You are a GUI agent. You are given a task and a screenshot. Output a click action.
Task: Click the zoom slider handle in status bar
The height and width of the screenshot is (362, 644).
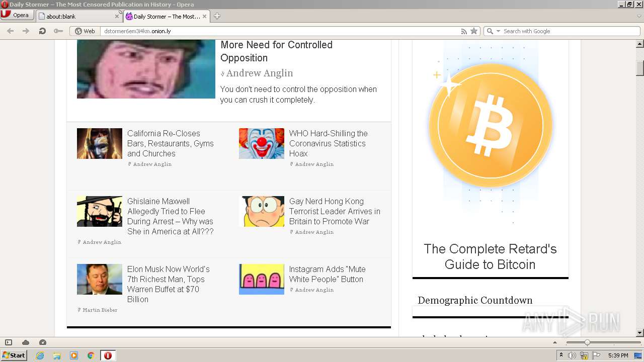[x=587, y=342]
